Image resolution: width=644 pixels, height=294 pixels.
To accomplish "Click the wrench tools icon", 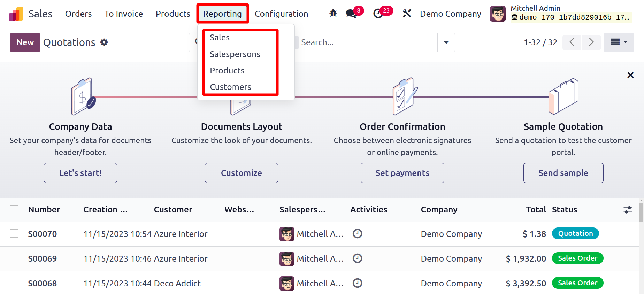I will (407, 14).
